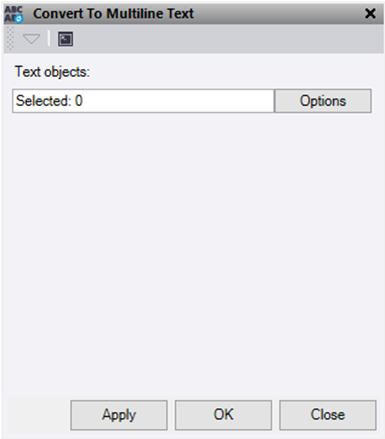Focus the 'Selected: 0' text objects field
The width and height of the screenshot is (385, 439).
[143, 101]
